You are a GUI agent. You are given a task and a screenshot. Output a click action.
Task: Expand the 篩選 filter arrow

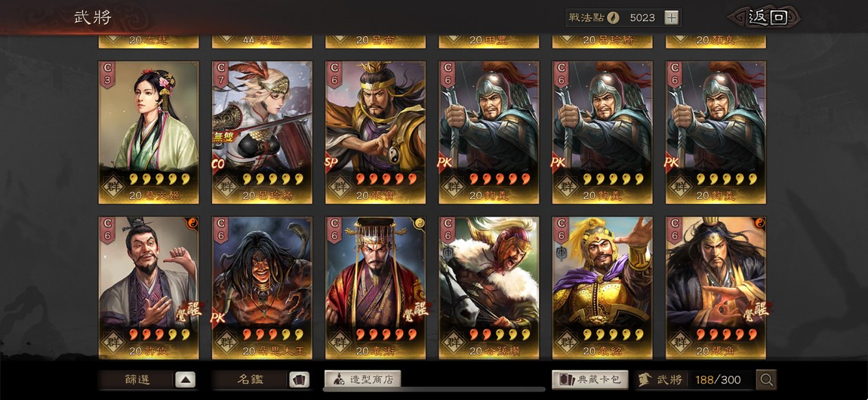pyautogui.click(x=186, y=380)
